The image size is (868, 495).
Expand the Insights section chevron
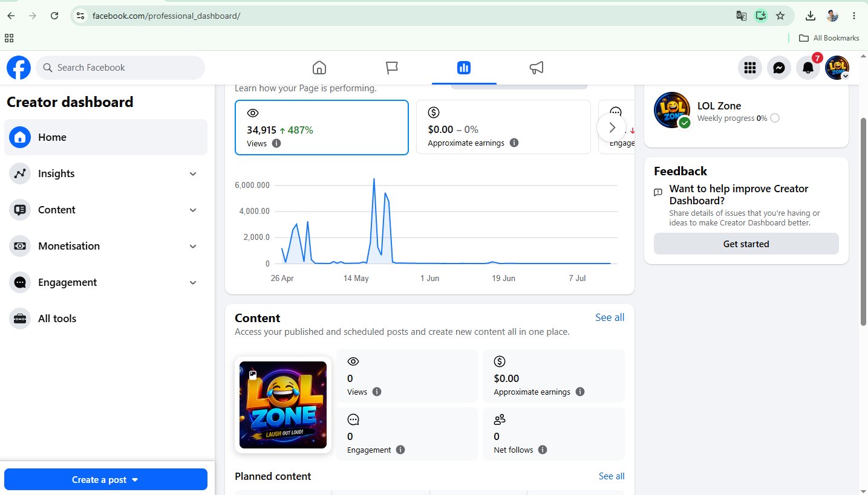click(193, 174)
